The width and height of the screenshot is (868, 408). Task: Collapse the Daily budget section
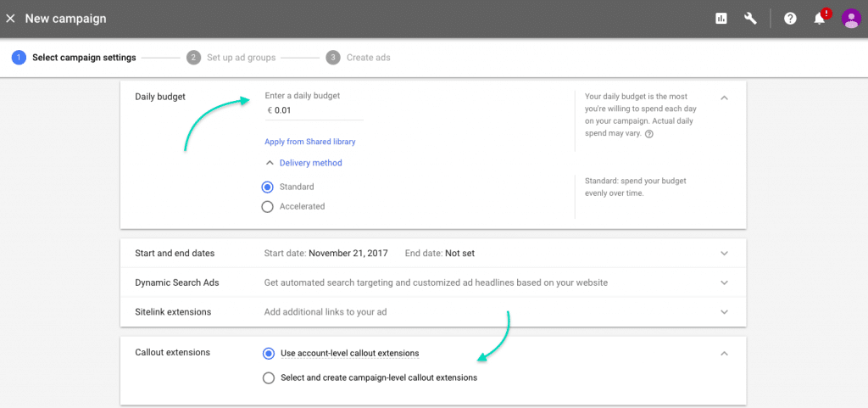[x=724, y=98]
